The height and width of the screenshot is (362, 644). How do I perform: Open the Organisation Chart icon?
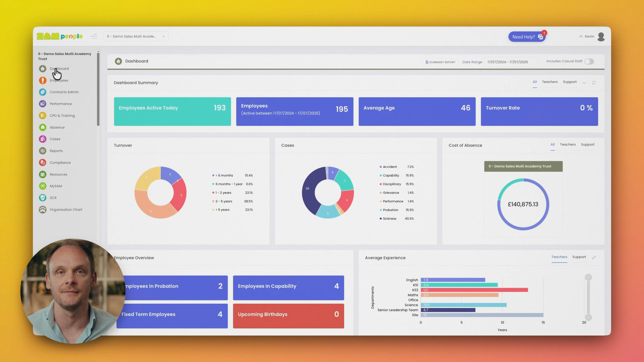[x=43, y=210]
